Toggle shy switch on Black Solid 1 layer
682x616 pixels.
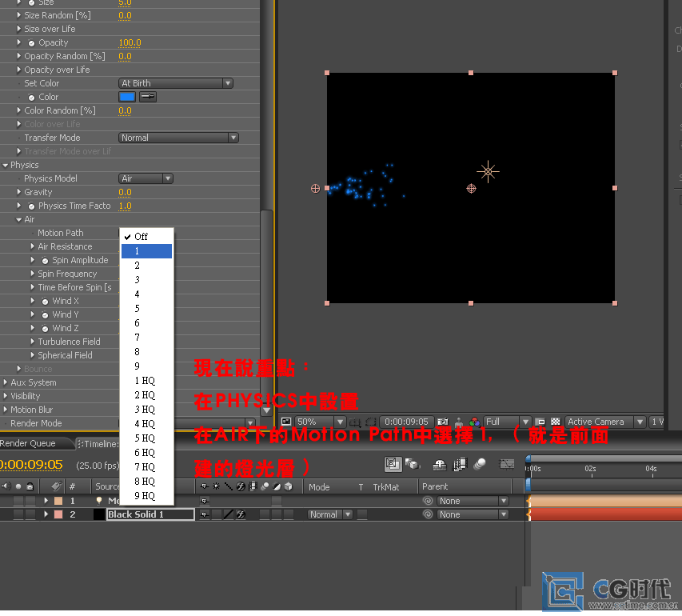(205, 514)
